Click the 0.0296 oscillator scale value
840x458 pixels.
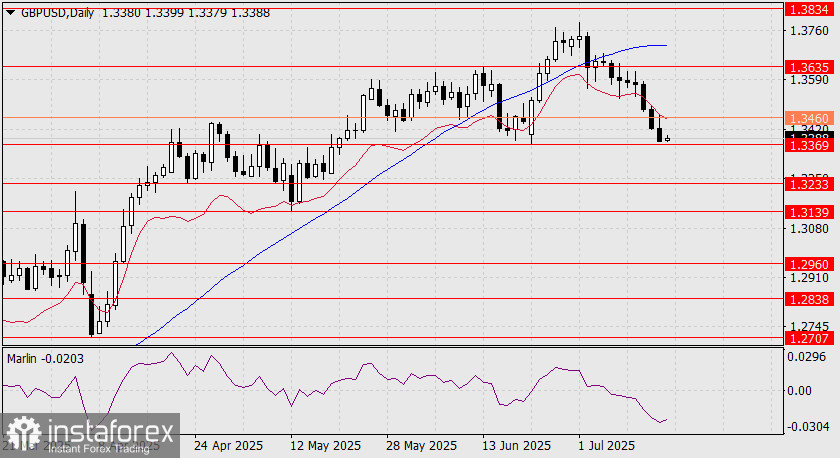point(807,357)
